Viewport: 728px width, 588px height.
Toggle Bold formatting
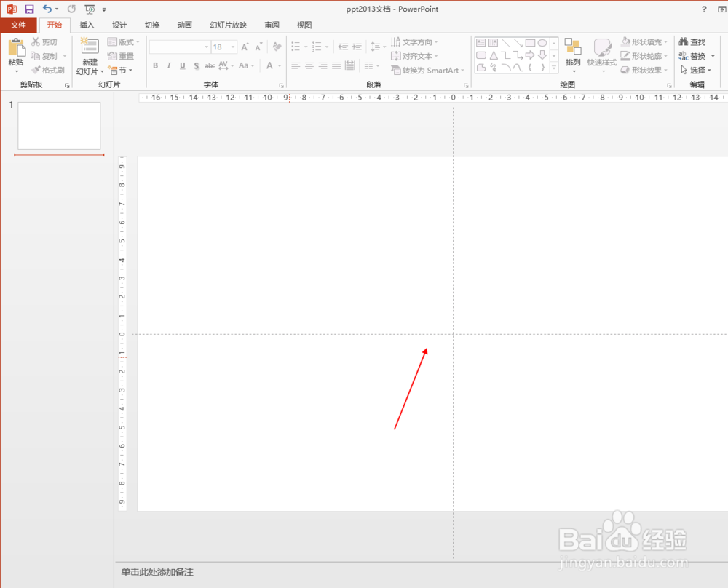(156, 65)
